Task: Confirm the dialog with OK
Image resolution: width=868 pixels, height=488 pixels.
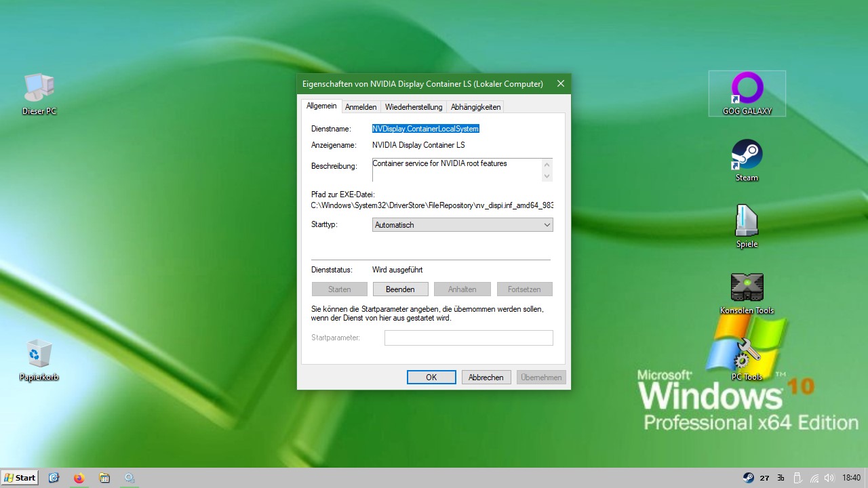Action: [431, 378]
